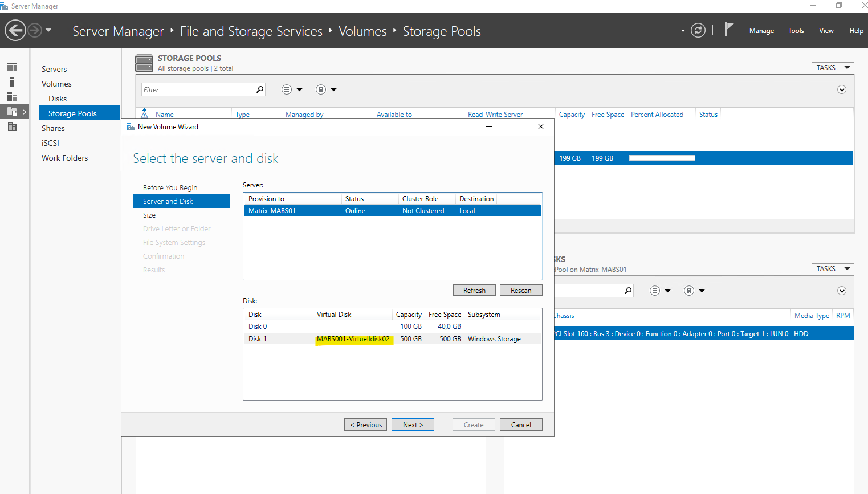868x494 pixels.
Task: Click Server and Disk wizard step
Action: pyautogui.click(x=181, y=201)
